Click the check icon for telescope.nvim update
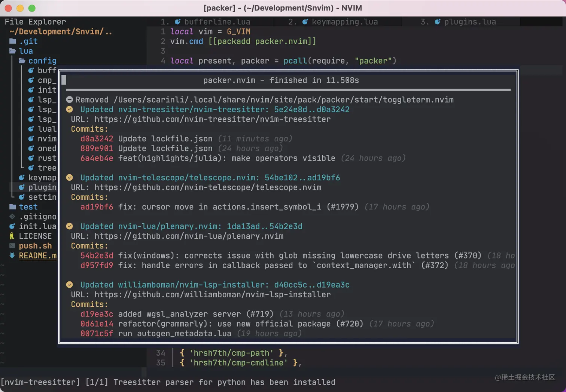The height and width of the screenshot is (392, 566). (x=70, y=177)
